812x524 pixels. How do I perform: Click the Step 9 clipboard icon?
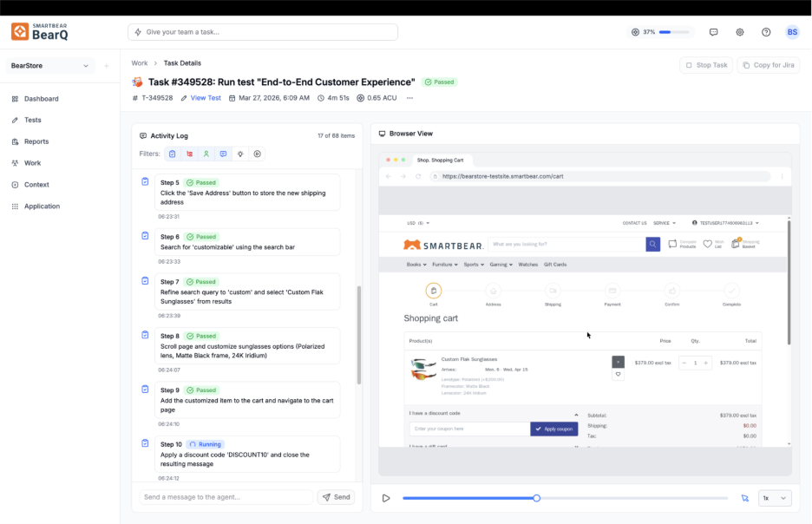(145, 390)
